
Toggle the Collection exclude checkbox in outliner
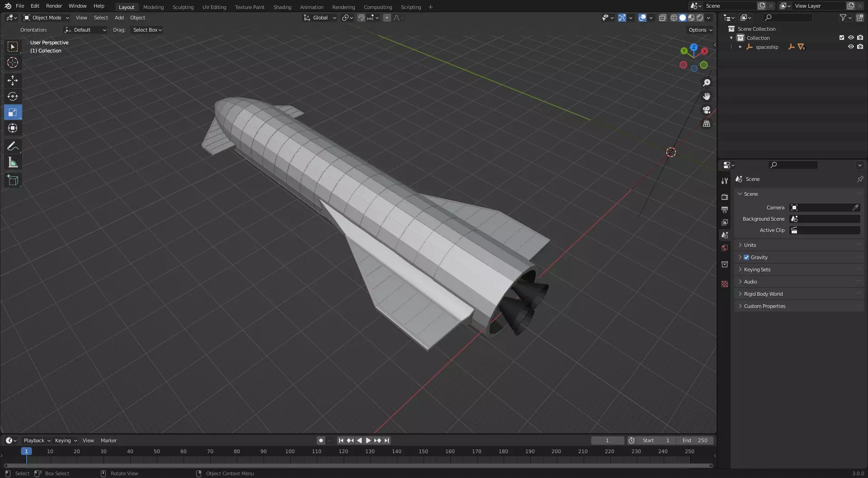(841, 38)
